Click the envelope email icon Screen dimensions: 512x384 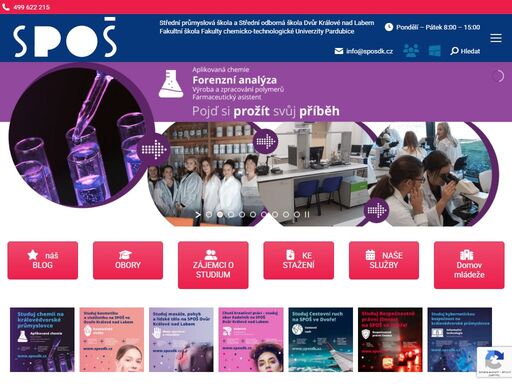click(x=339, y=51)
